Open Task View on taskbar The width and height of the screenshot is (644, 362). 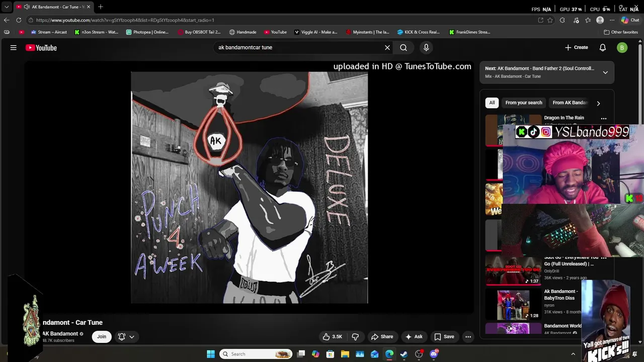coord(301,354)
